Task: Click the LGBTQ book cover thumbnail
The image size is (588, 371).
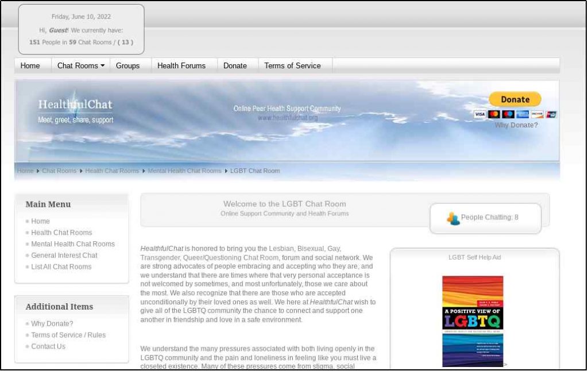Action: (473, 320)
